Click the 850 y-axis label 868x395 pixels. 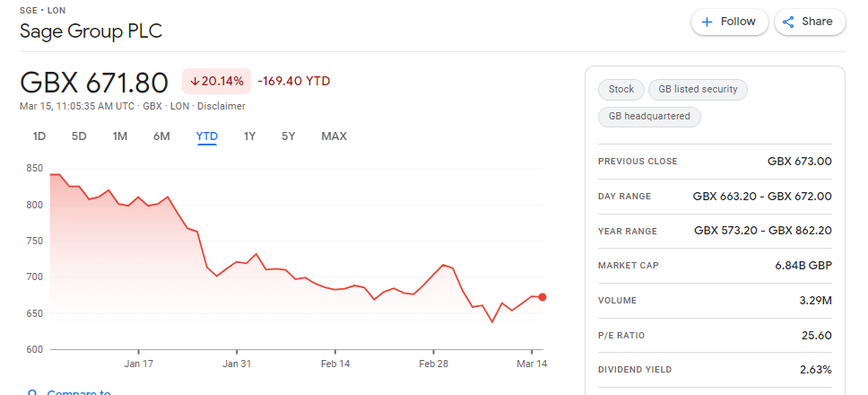pos(34,169)
